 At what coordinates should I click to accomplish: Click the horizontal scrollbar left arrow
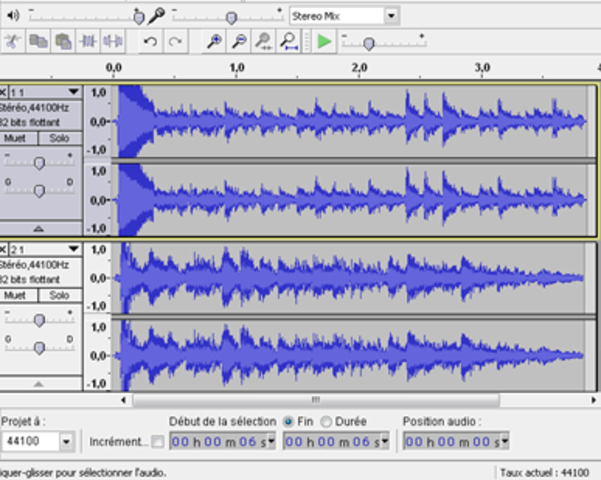tap(123, 400)
